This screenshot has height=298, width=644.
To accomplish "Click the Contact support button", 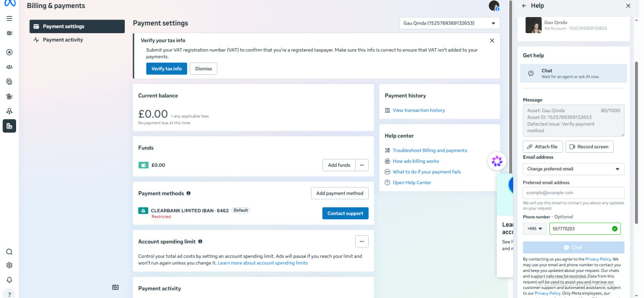I will click(x=345, y=214).
